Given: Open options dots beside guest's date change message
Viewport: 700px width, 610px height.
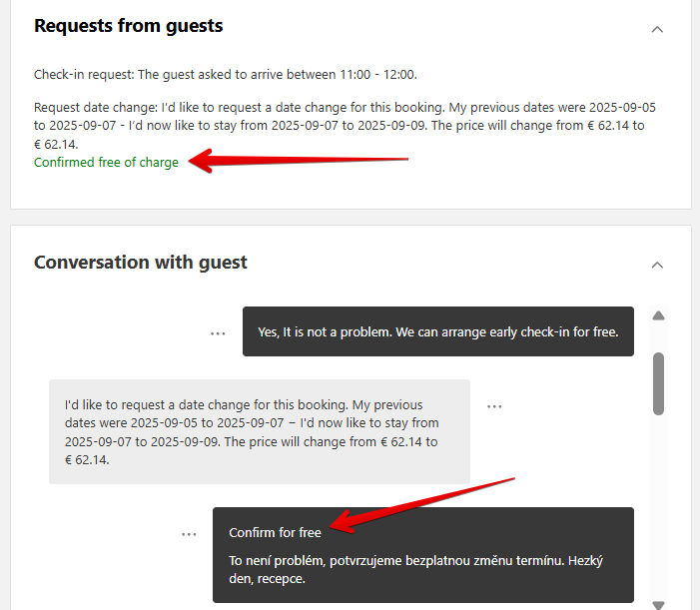Looking at the screenshot, I should [494, 406].
